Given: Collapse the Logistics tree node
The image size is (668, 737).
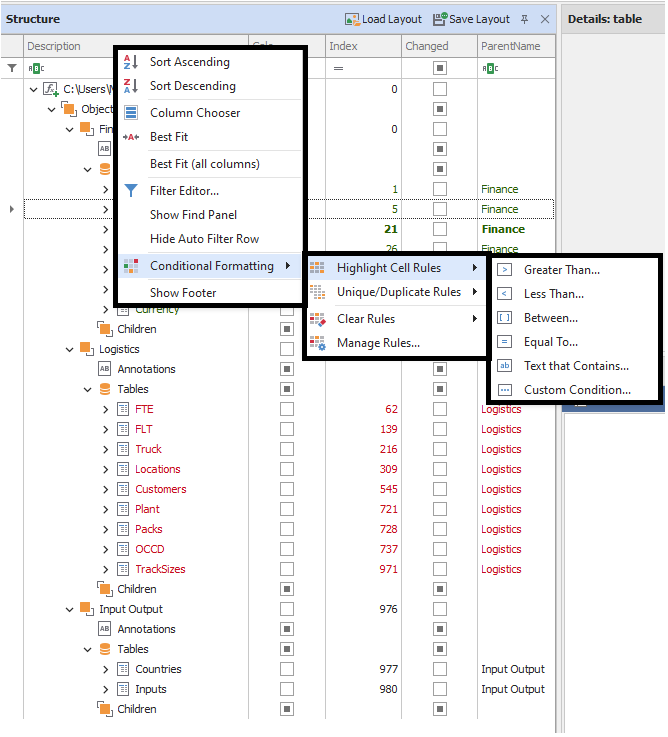Looking at the screenshot, I should [x=70, y=349].
